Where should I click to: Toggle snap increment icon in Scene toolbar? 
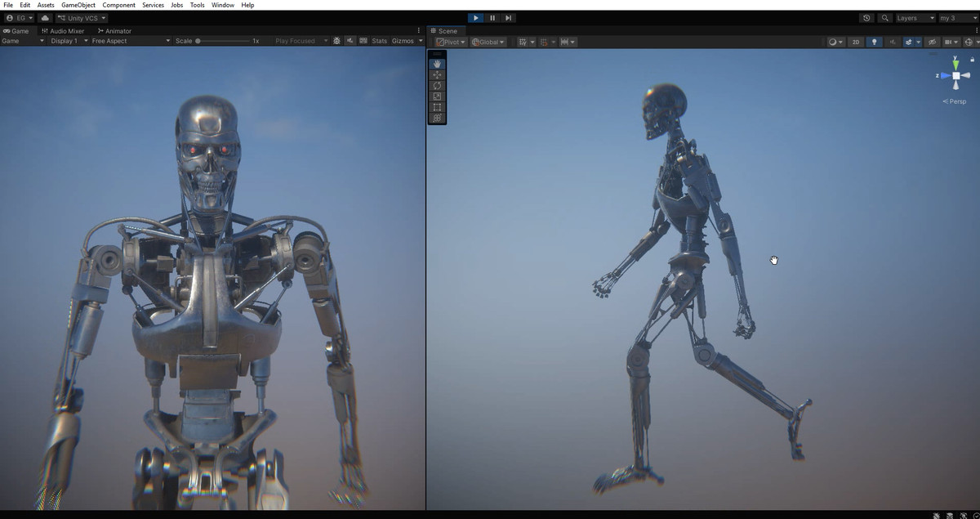pos(544,42)
